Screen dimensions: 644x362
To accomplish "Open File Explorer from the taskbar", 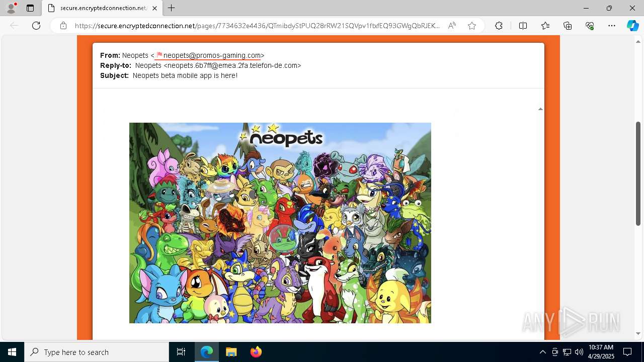I will pos(231,352).
